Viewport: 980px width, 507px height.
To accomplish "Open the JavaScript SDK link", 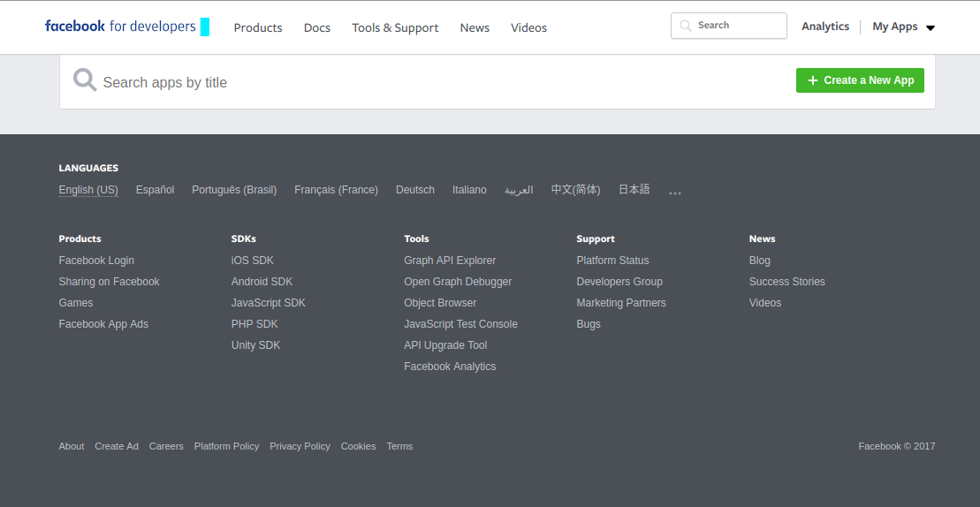I will [268, 303].
